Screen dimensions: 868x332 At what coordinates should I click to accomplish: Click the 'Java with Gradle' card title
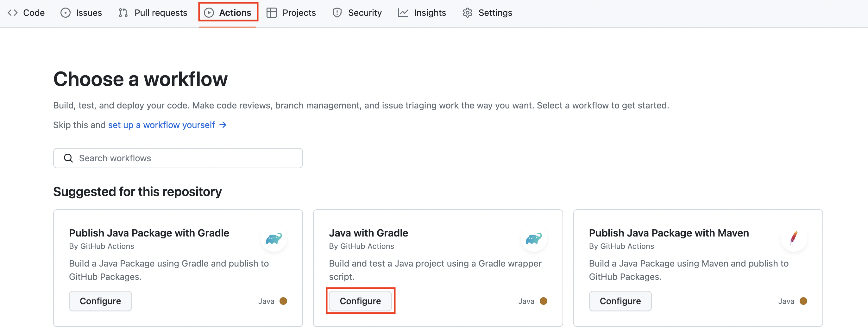[x=368, y=233]
